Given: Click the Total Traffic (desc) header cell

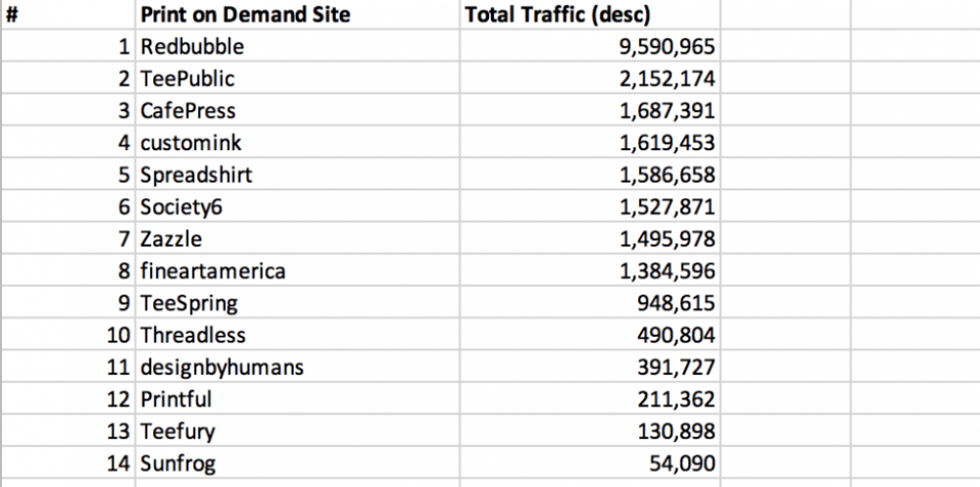Looking at the screenshot, I should point(590,14).
